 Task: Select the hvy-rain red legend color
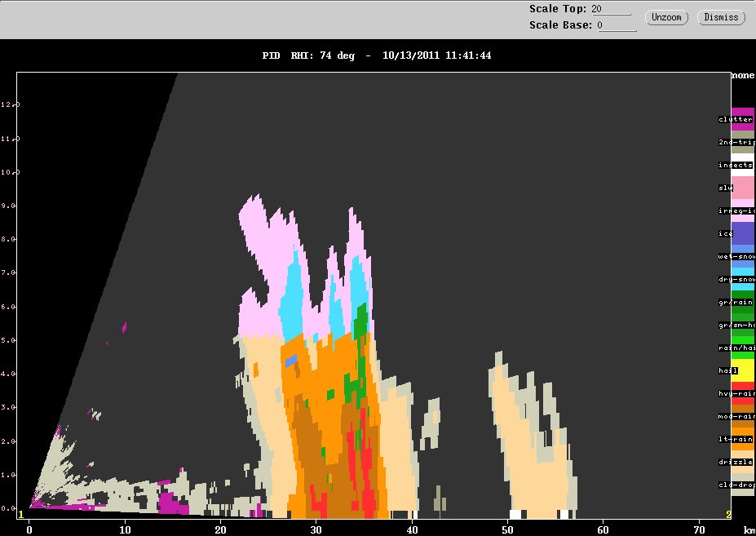(x=743, y=394)
